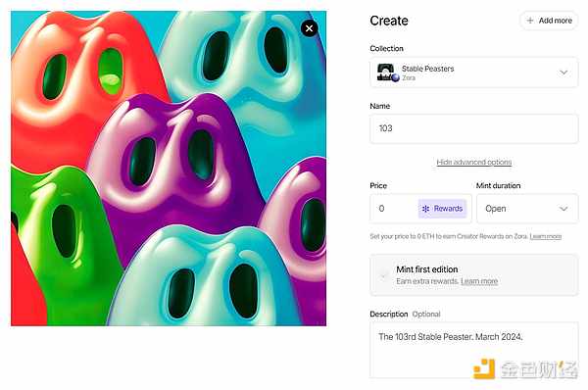Select the Mint first edition option card
This screenshot has height=390, width=588.
[474, 275]
